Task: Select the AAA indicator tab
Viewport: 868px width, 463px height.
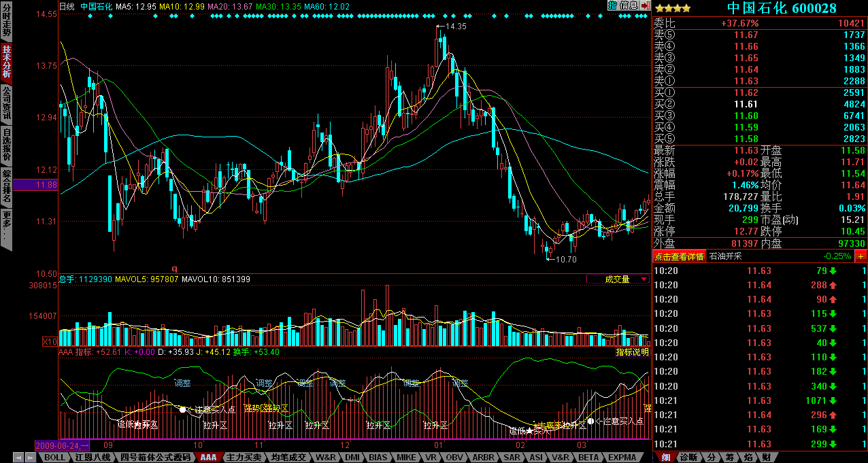Action: [x=208, y=458]
